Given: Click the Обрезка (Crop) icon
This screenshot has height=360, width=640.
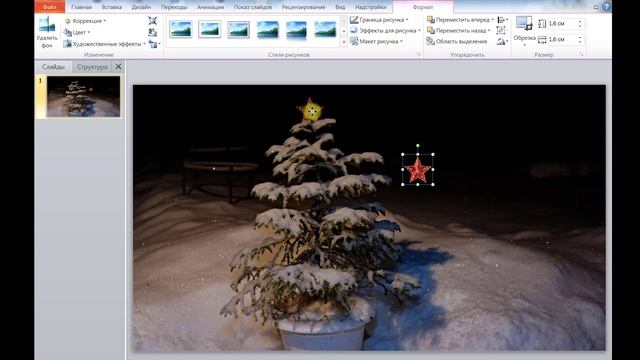Looking at the screenshot, I should click(x=524, y=24).
